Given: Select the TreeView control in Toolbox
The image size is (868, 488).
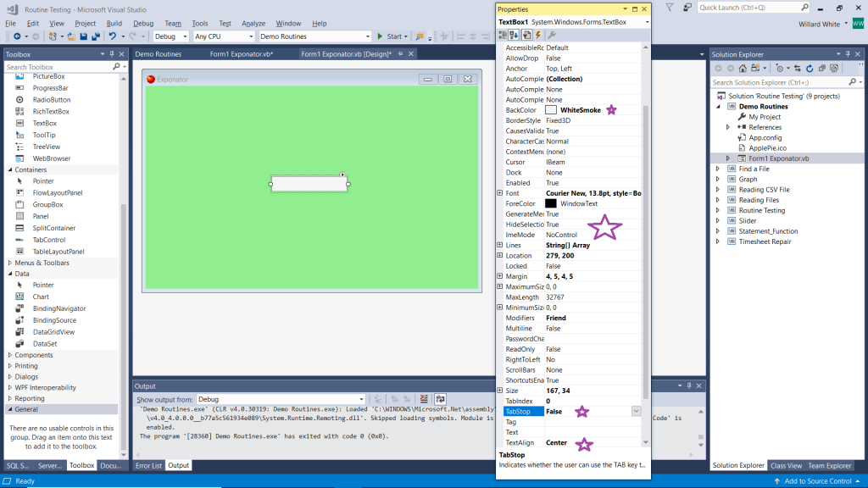Looking at the screenshot, I should pyautogui.click(x=47, y=147).
